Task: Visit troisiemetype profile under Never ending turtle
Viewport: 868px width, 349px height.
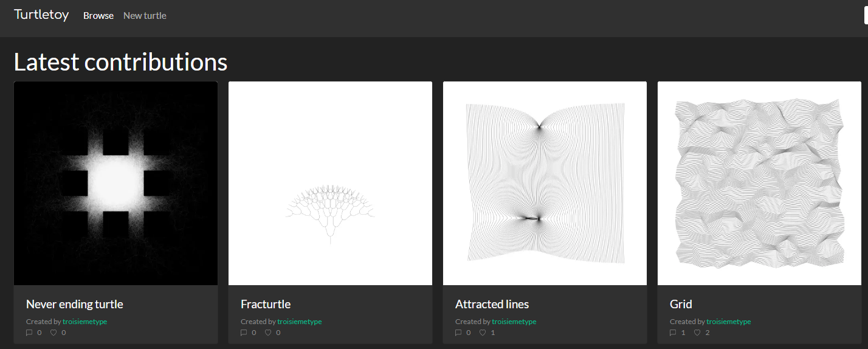Action: click(x=84, y=322)
